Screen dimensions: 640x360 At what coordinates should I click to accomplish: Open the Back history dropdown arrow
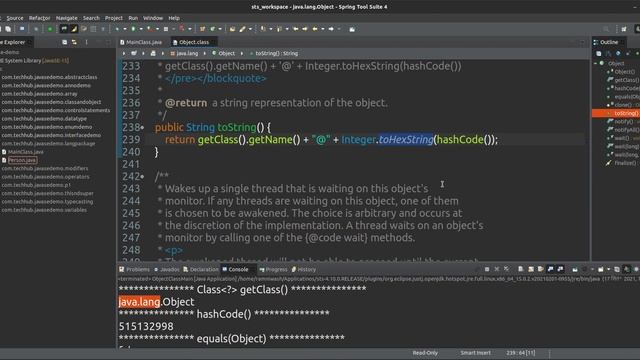(x=322, y=29)
